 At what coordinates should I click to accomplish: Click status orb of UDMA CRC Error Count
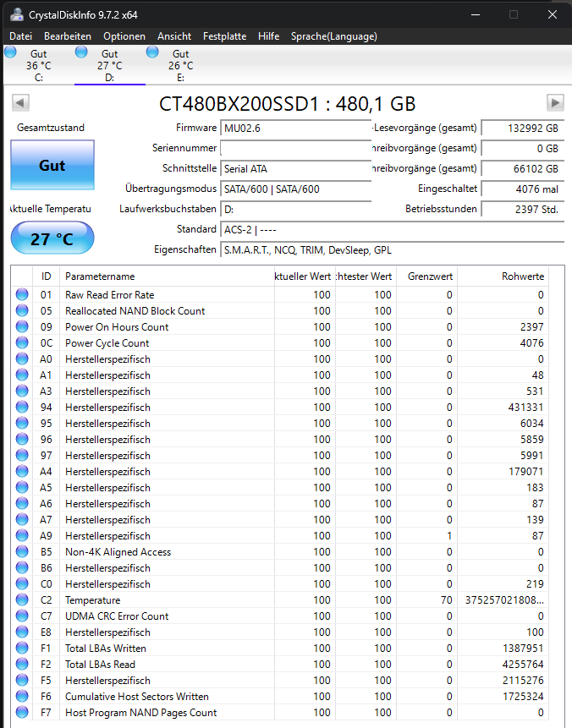22,616
